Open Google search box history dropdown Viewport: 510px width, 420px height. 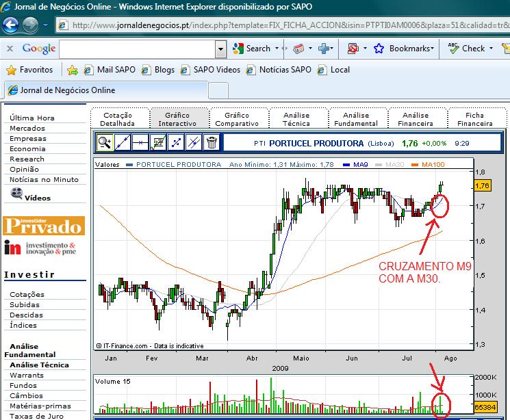point(221,49)
